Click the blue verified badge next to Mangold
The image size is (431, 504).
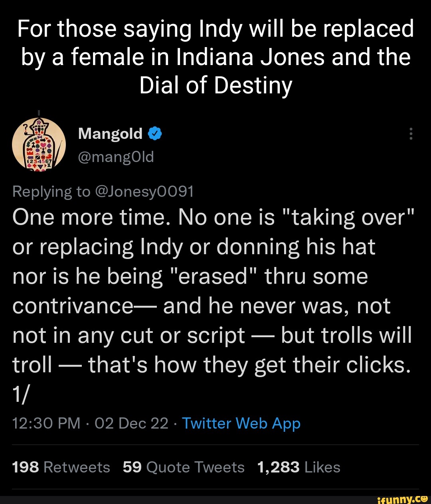point(154,133)
